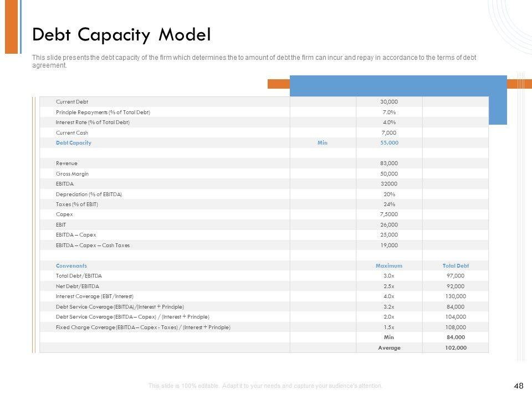This screenshot has height=399, width=532.
Task: Select the Debt Capacity blue label
Action: [x=74, y=143]
